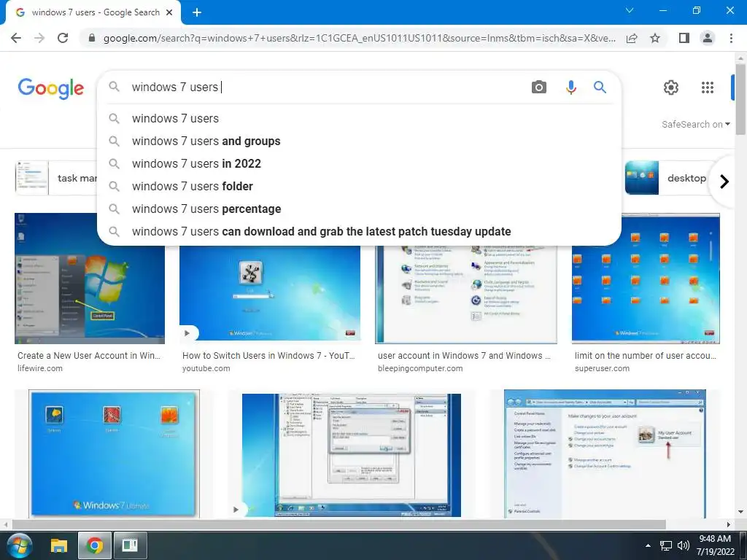Open the User Accounts control panel thumbnail
The height and width of the screenshot is (560, 747).
pyautogui.click(x=605, y=454)
